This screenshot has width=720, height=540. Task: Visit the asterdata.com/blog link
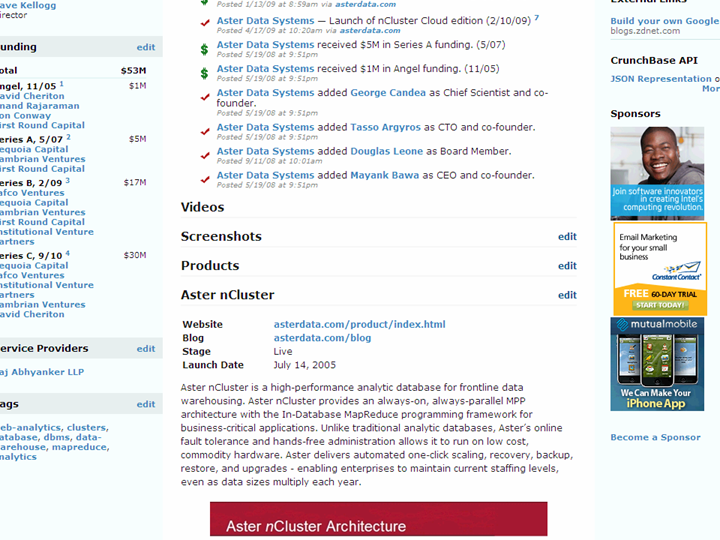[x=322, y=338]
